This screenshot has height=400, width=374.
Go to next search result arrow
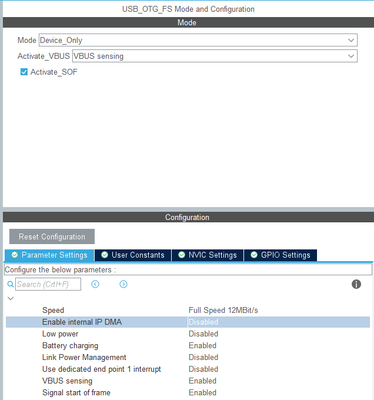pyautogui.click(x=123, y=284)
